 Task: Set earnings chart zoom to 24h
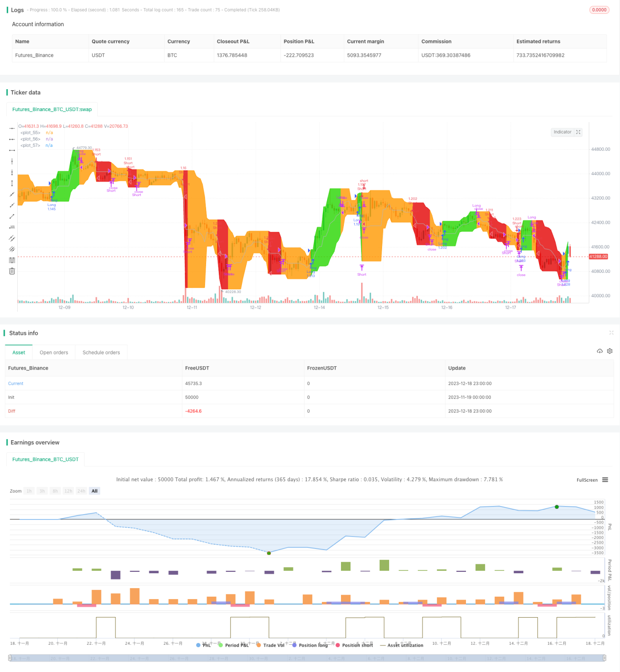pos(82,491)
